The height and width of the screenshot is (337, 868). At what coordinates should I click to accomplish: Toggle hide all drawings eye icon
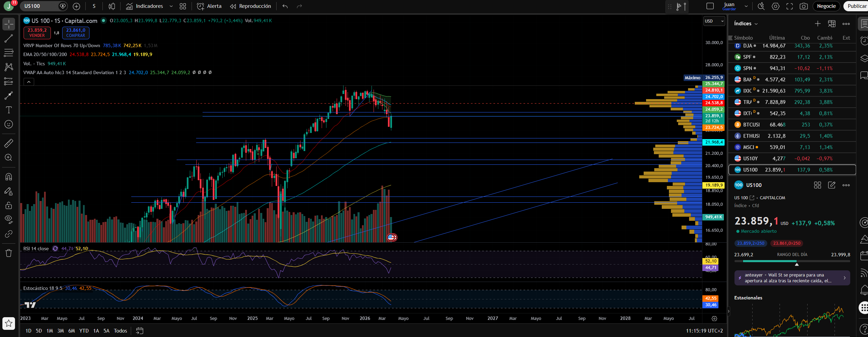tap(9, 219)
